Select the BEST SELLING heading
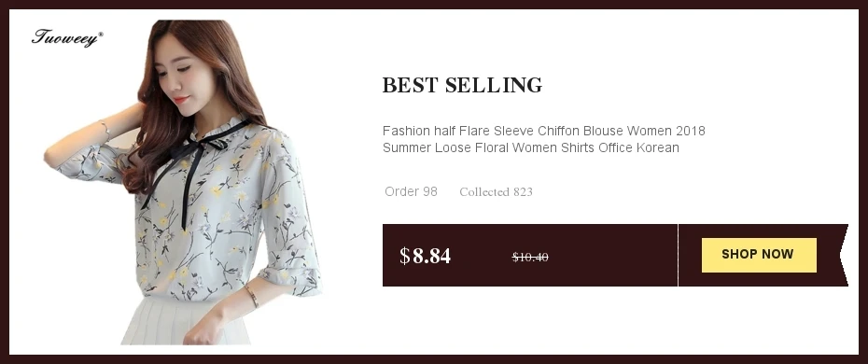 click(462, 85)
